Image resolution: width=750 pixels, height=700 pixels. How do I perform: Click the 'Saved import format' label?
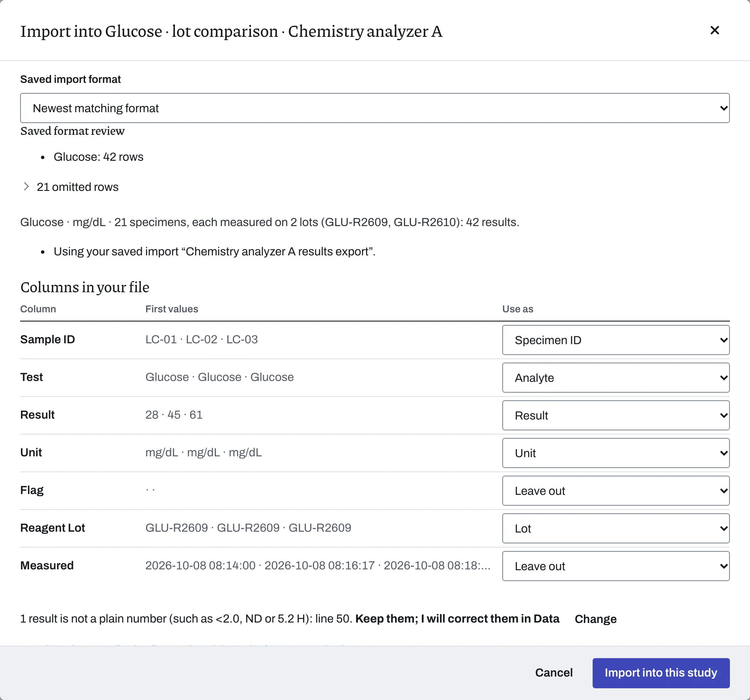pyautogui.click(x=70, y=79)
